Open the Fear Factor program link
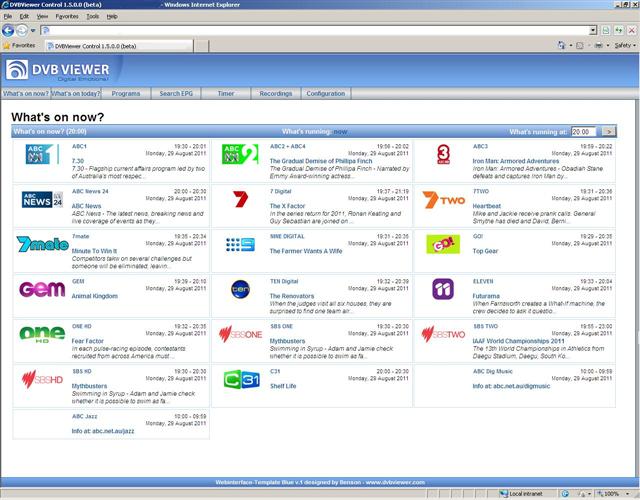Image resolution: width=640 pixels, height=500 pixels. [88, 341]
